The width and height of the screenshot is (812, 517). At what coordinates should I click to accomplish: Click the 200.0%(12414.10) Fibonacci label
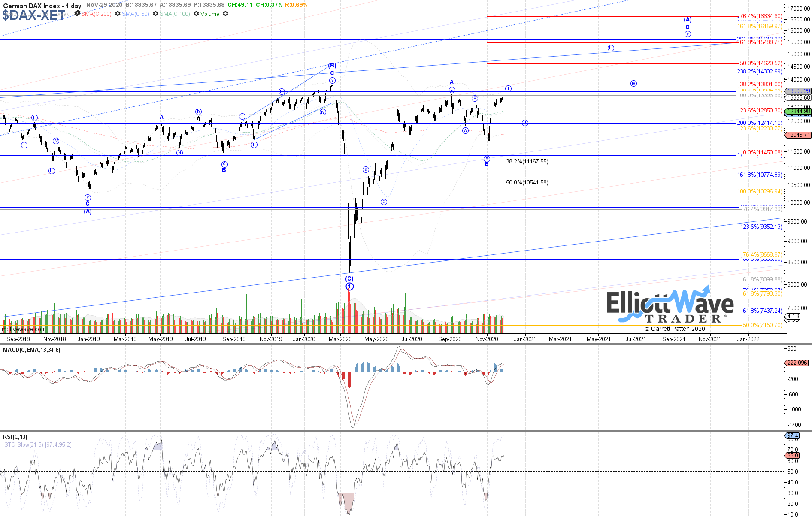760,123
